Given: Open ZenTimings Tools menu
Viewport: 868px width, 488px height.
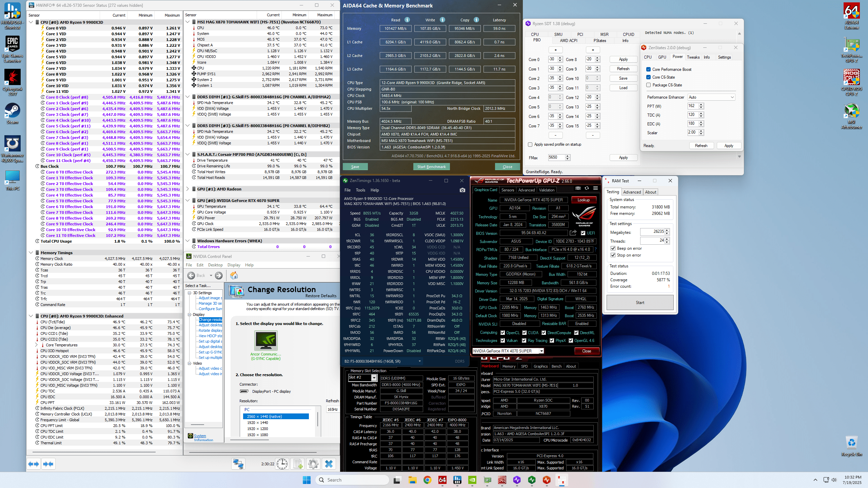Looking at the screenshot, I should pos(360,190).
